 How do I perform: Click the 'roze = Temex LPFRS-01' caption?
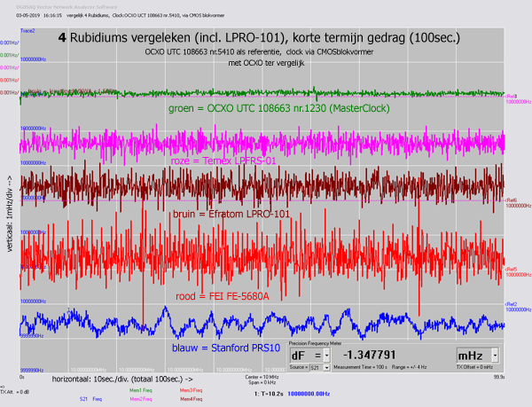tap(223, 160)
